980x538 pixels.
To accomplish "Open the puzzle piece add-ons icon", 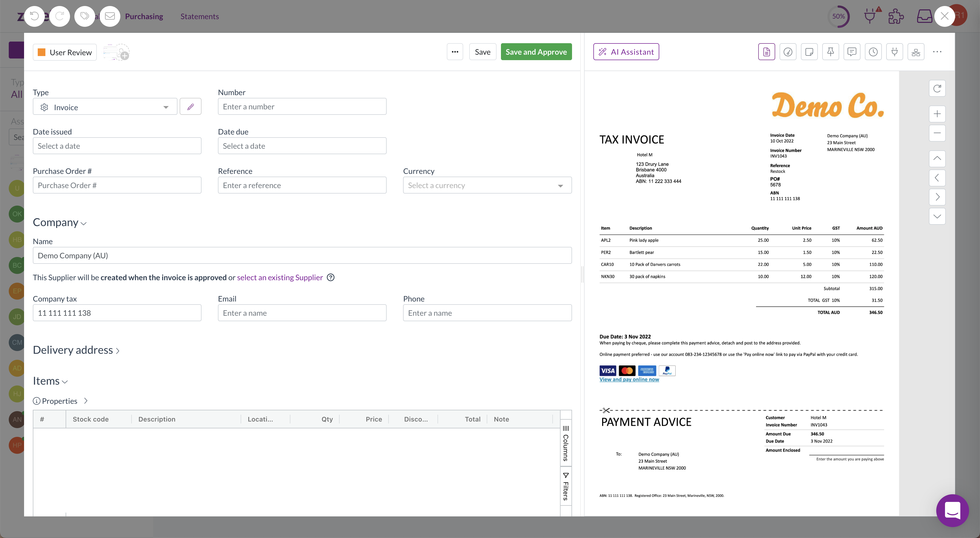I will tap(896, 16).
